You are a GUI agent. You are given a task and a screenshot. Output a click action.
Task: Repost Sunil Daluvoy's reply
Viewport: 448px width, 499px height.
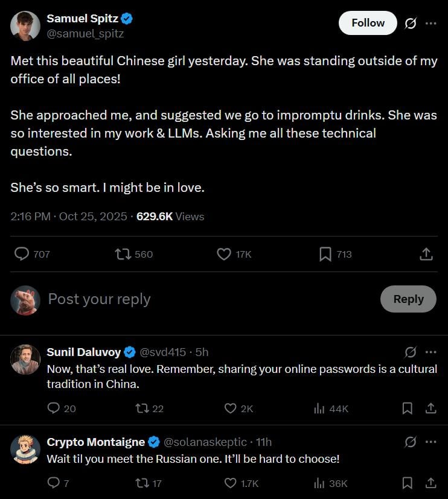click(x=142, y=408)
